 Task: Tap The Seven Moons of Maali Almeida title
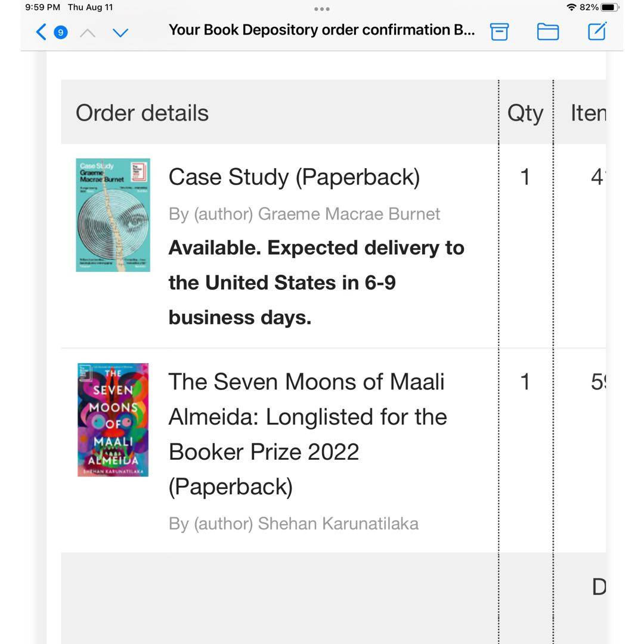tap(308, 434)
